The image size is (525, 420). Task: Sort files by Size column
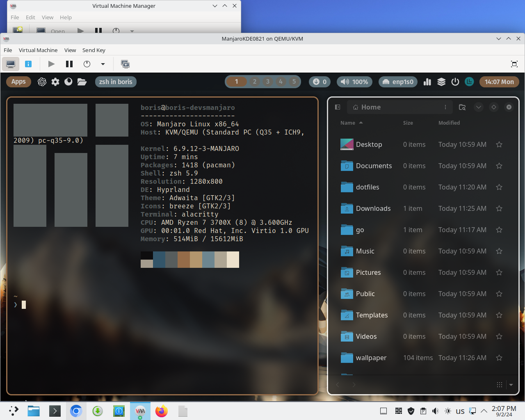[x=408, y=123]
